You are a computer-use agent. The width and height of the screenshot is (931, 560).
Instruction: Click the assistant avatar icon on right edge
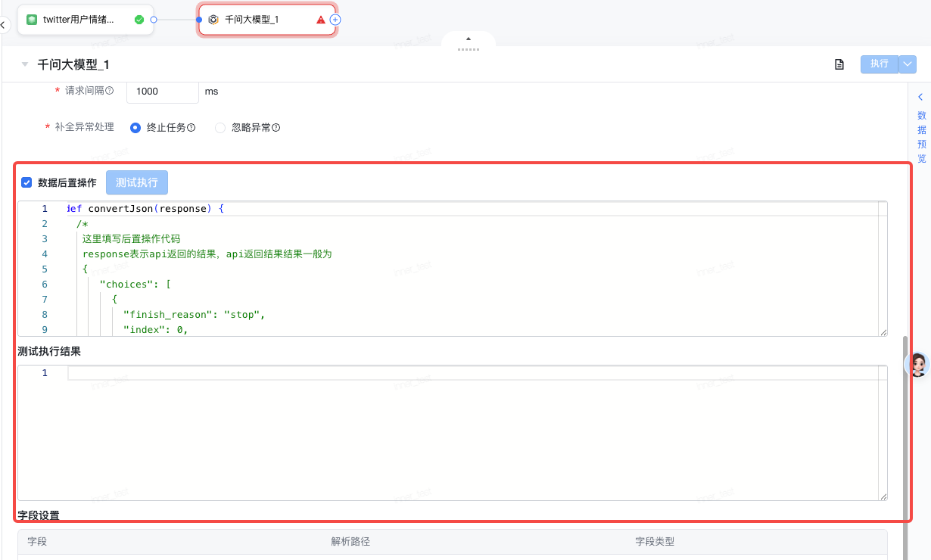(x=919, y=365)
